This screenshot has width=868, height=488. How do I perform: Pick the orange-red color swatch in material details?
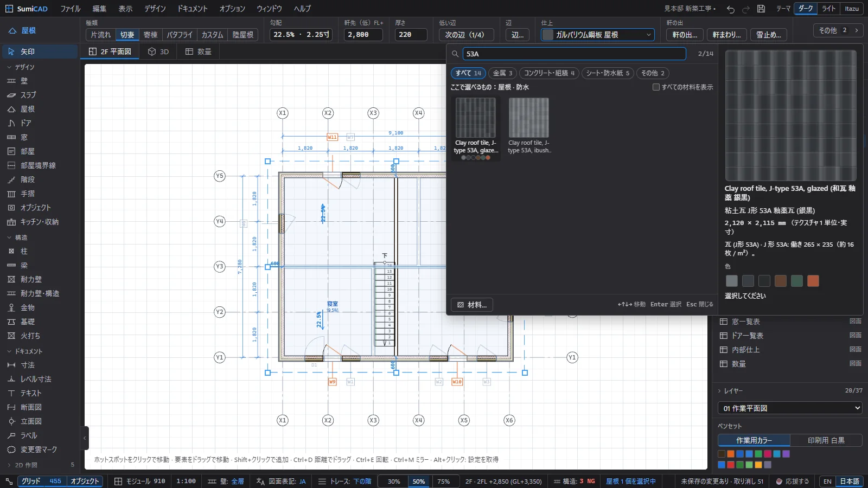(813, 281)
